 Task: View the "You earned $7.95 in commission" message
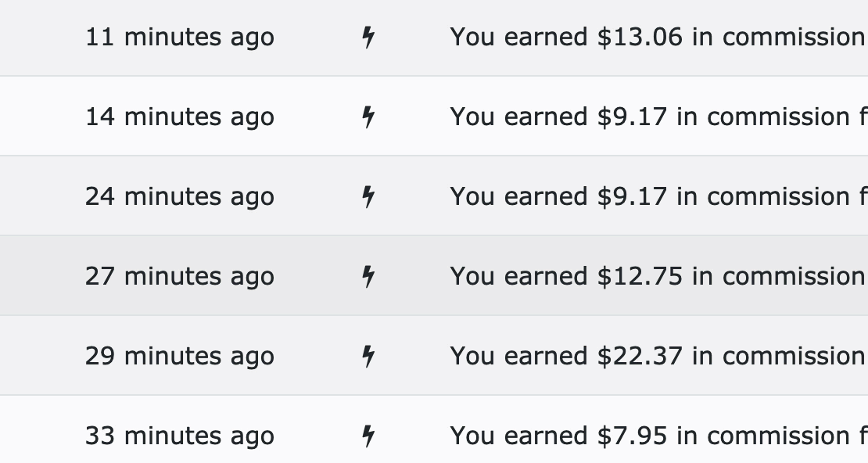click(657, 436)
